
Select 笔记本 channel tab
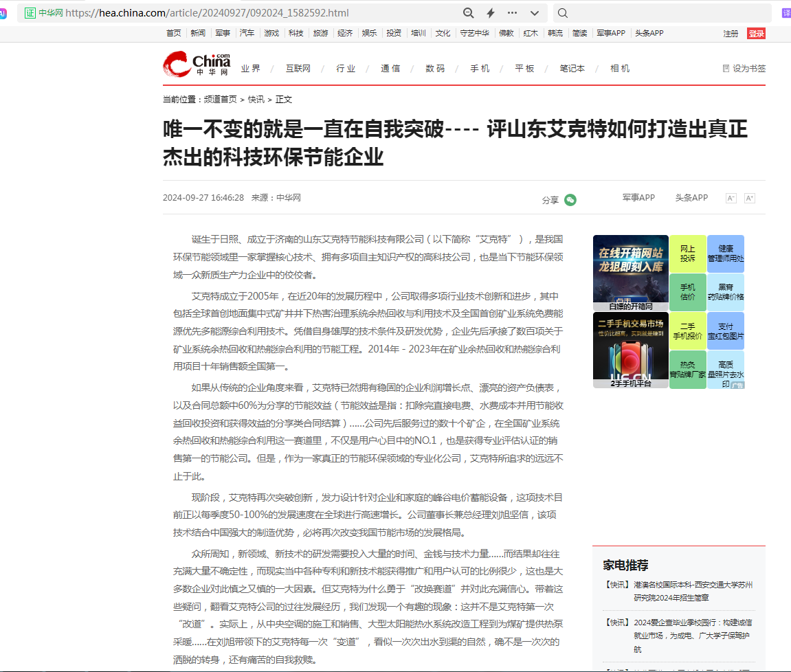click(x=572, y=69)
